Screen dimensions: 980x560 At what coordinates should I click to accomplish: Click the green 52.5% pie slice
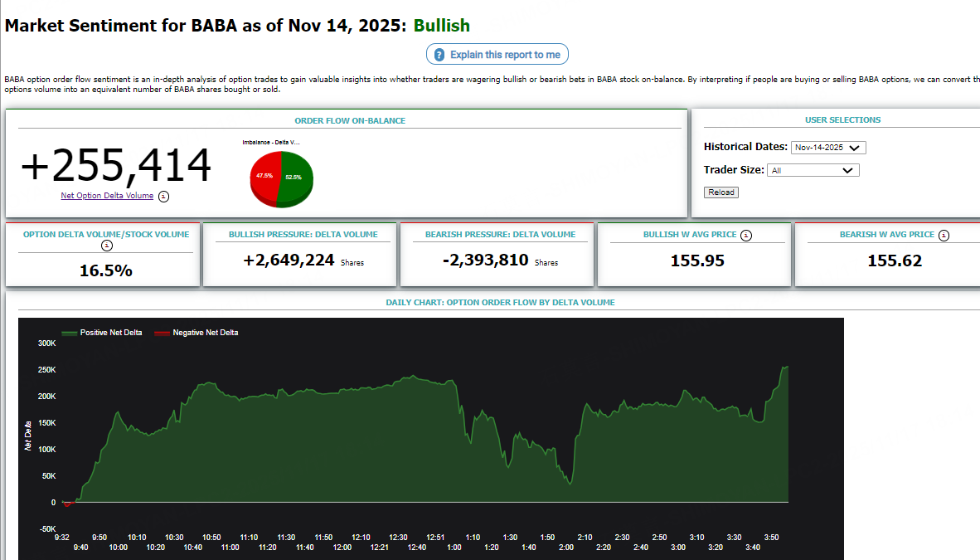pos(296,179)
